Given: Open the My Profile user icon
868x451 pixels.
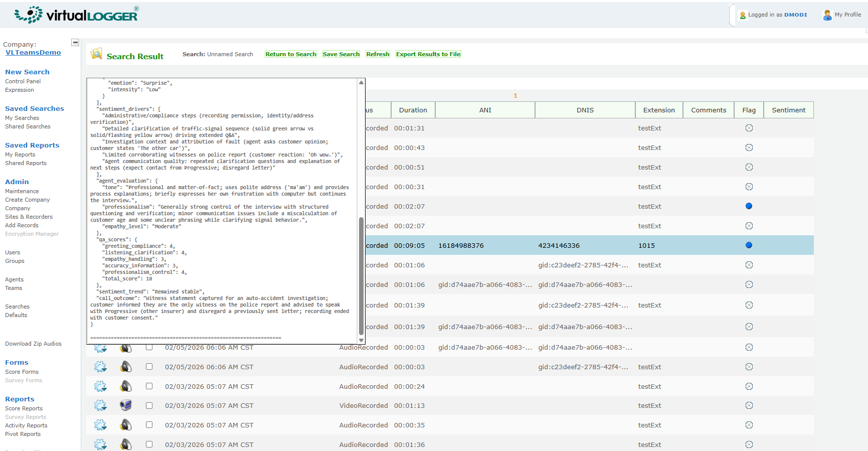Looking at the screenshot, I should coord(827,15).
